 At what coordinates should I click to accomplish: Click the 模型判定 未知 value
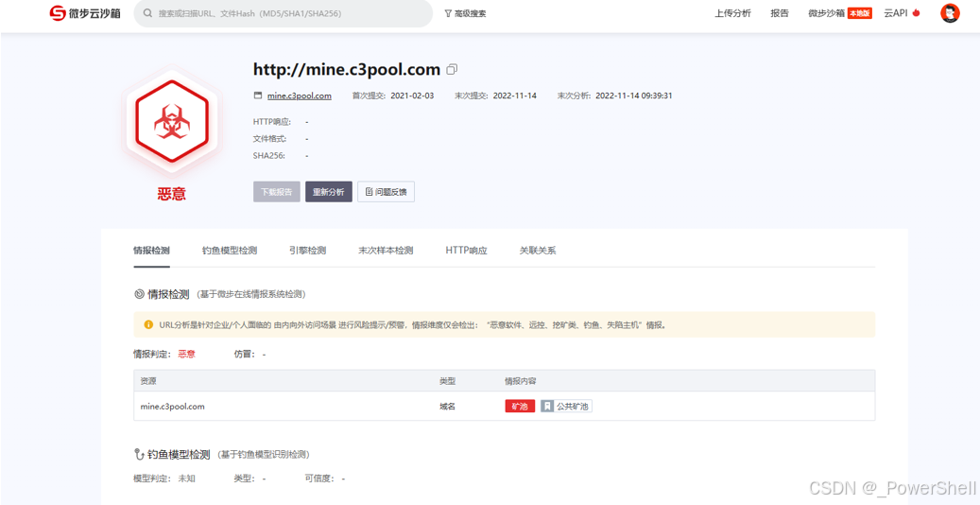[x=187, y=479]
